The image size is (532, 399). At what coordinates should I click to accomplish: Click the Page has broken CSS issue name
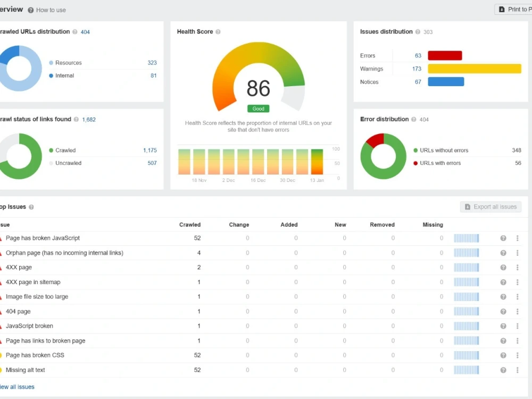pos(35,355)
